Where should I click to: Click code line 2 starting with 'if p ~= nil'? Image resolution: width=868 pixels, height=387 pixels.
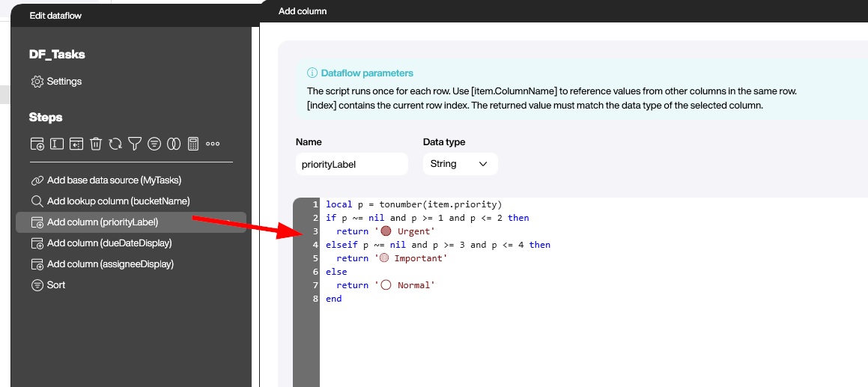[428, 218]
